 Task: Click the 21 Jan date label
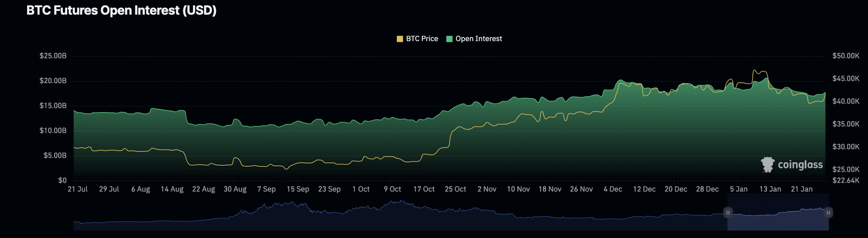802,189
